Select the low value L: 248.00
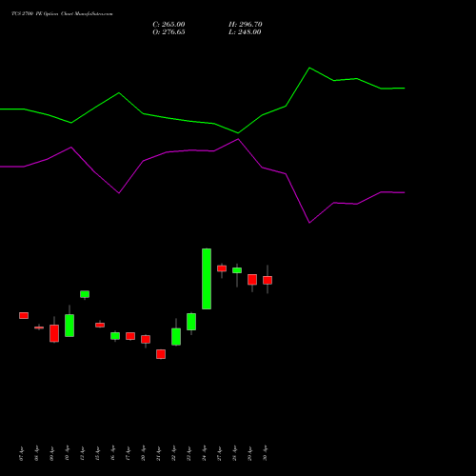 [245, 32]
